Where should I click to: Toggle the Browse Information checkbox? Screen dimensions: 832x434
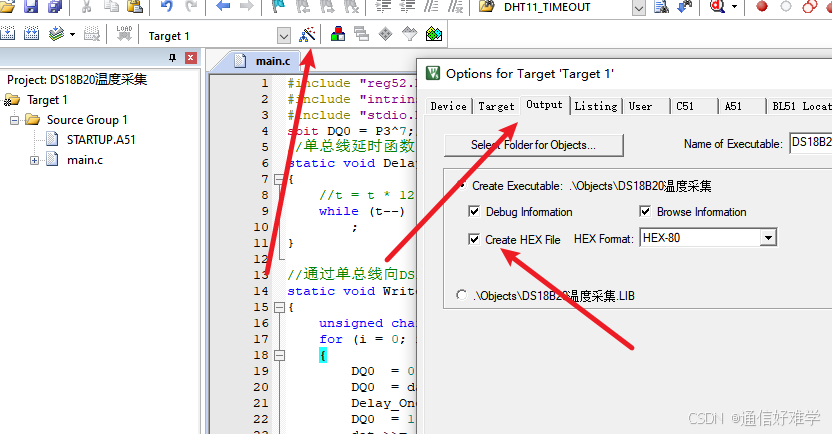pos(645,212)
